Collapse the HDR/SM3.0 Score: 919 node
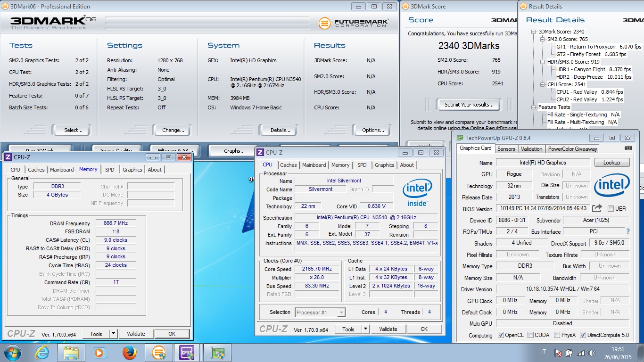Viewport: 644px width, 362px height. (x=543, y=62)
